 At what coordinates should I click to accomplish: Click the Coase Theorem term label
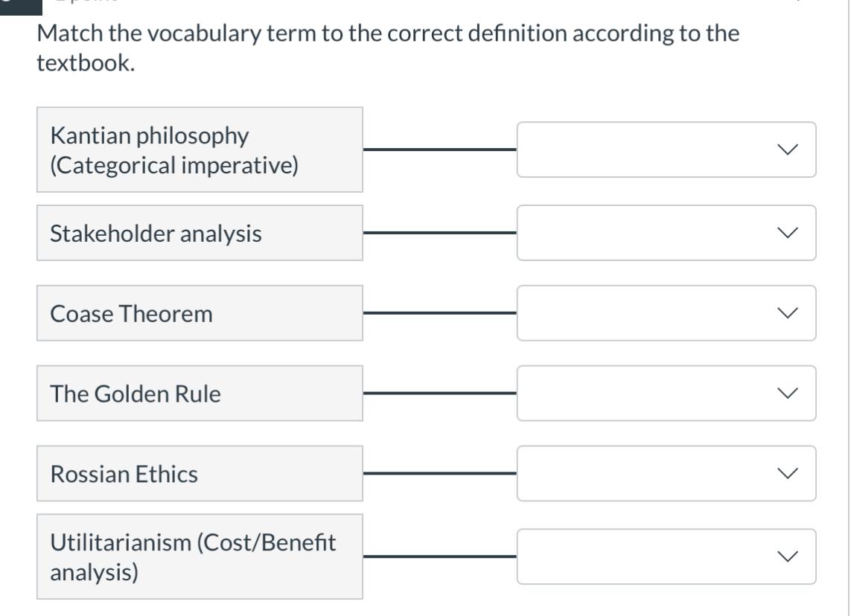click(132, 314)
